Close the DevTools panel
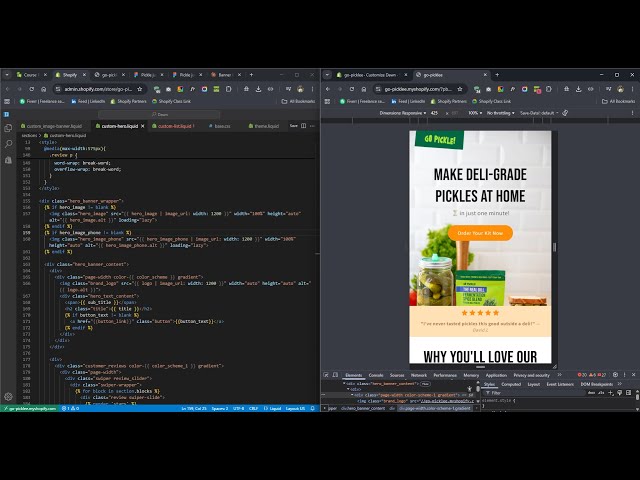 [x=633, y=375]
